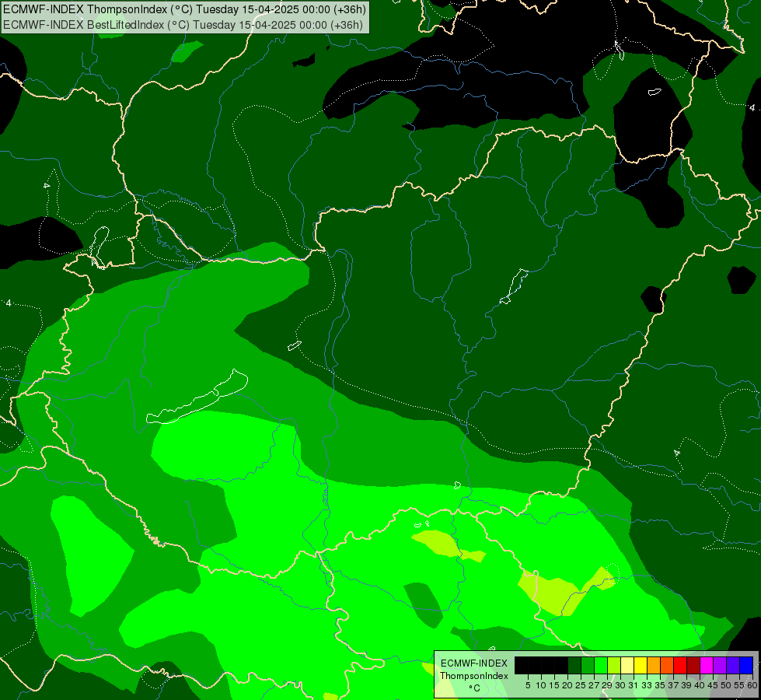This screenshot has width=761, height=700.
Task: Click the blue 55–60 legend swatch
Action: [x=746, y=665]
